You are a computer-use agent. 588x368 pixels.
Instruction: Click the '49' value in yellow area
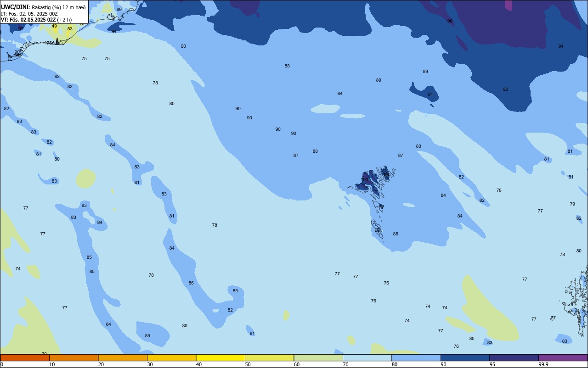coord(54,26)
